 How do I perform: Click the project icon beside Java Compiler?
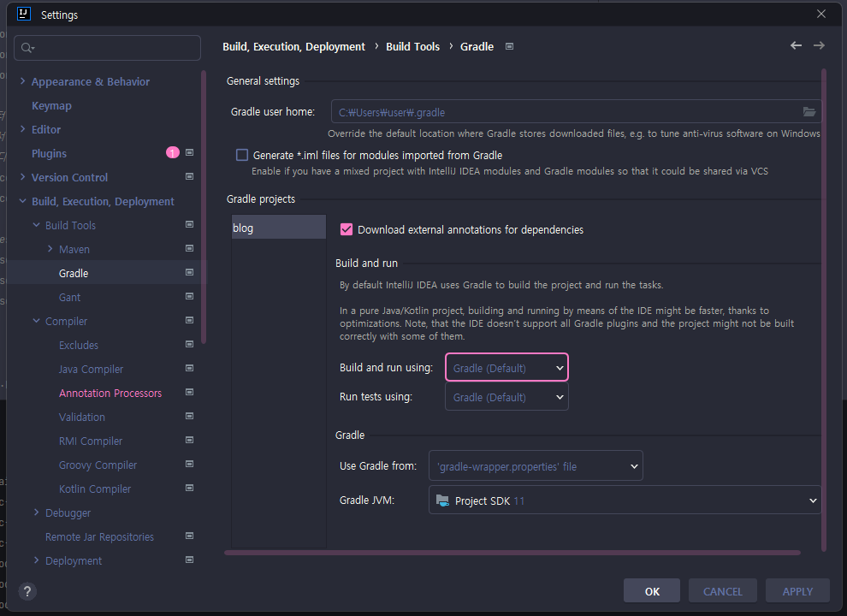(x=190, y=368)
